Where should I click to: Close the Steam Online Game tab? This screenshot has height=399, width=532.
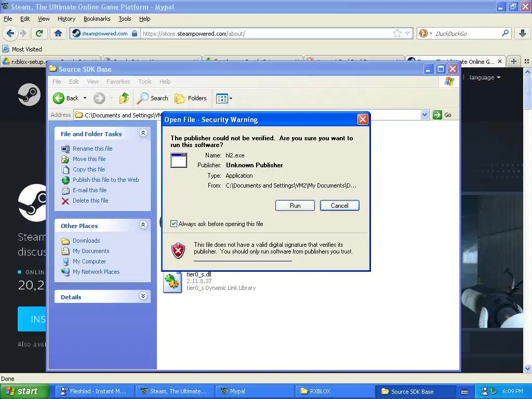point(499,61)
